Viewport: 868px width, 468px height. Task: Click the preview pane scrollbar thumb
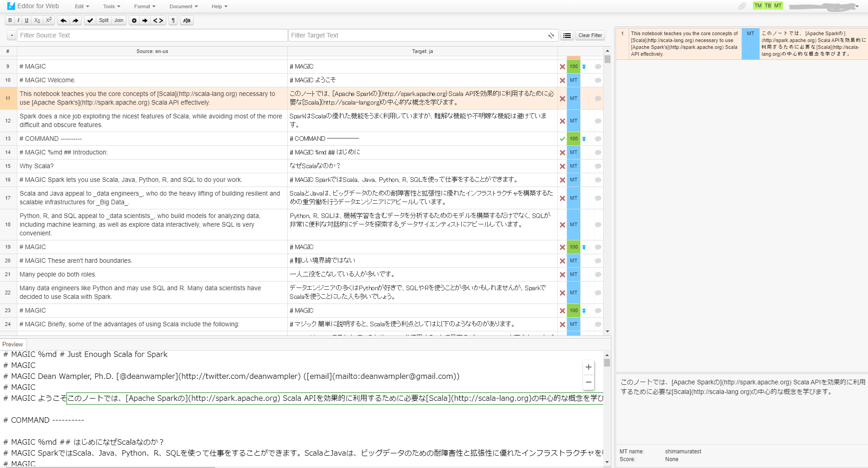(607, 362)
